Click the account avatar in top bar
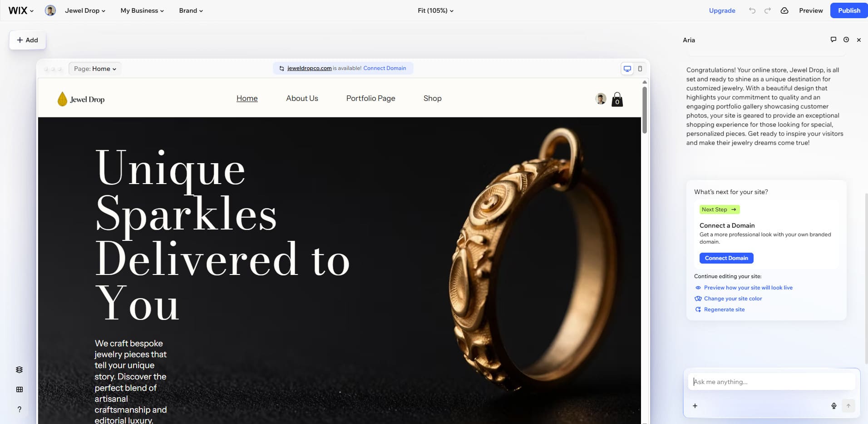This screenshot has width=868, height=424. (50, 10)
